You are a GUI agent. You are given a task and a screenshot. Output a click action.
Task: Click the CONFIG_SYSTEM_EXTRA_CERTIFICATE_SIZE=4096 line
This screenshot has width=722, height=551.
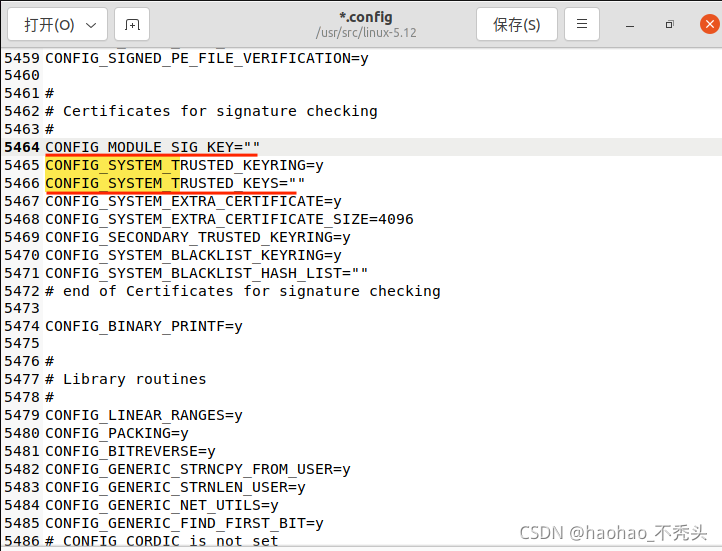pyautogui.click(x=229, y=219)
